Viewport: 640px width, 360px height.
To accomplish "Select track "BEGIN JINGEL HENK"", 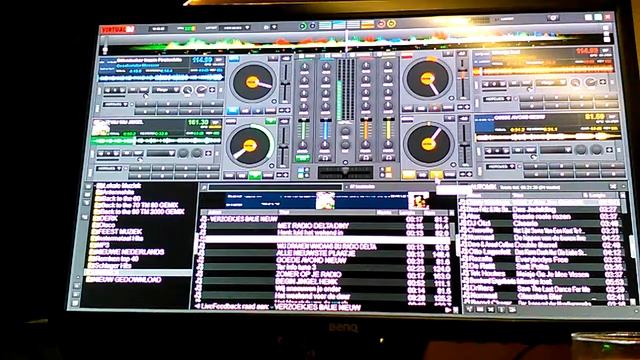I will click(x=307, y=281).
